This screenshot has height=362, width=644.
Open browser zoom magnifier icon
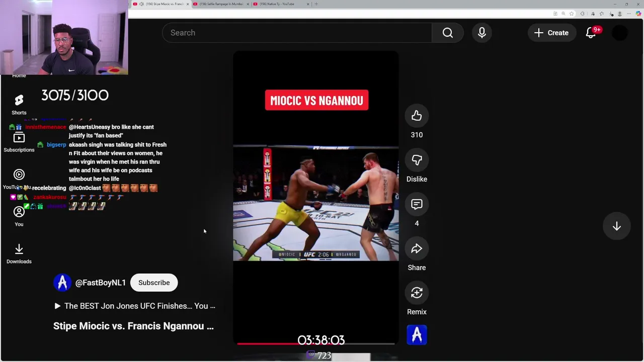[x=563, y=14]
